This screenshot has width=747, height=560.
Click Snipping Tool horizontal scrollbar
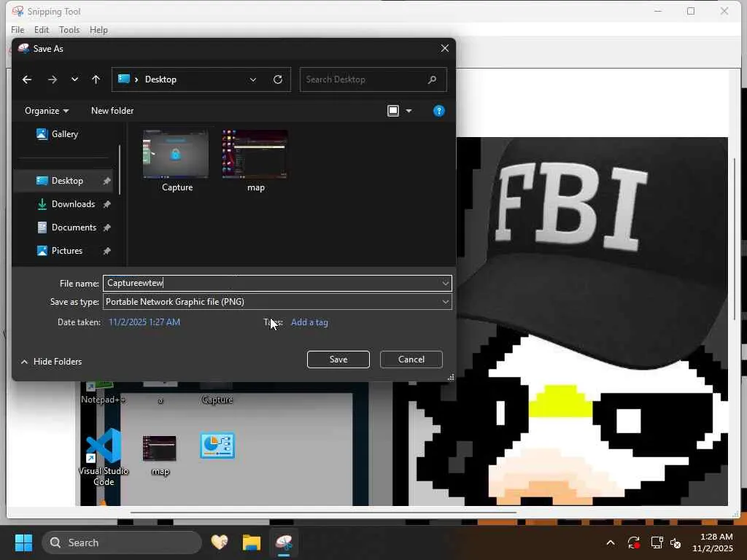click(x=323, y=513)
